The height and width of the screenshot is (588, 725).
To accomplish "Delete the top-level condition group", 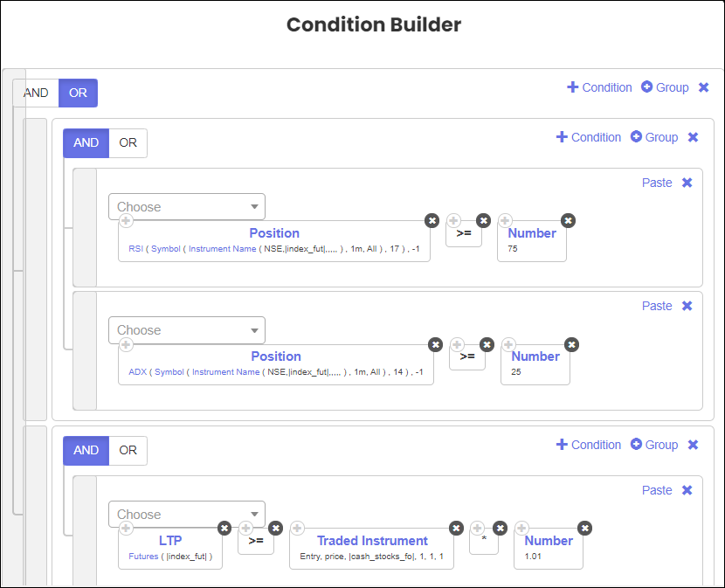I will tap(704, 87).
